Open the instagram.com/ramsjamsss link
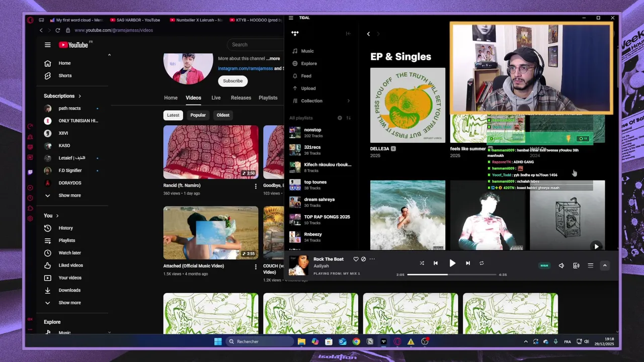 click(x=246, y=68)
